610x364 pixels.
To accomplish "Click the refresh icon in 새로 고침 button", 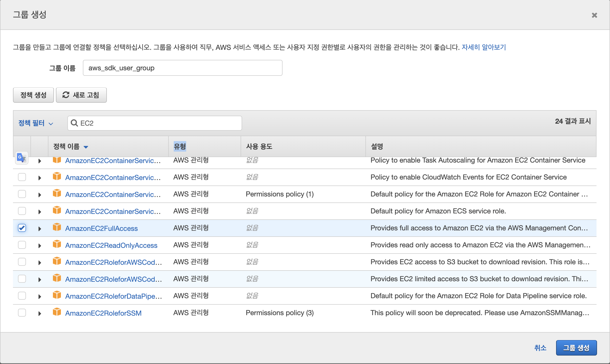I will tap(66, 95).
